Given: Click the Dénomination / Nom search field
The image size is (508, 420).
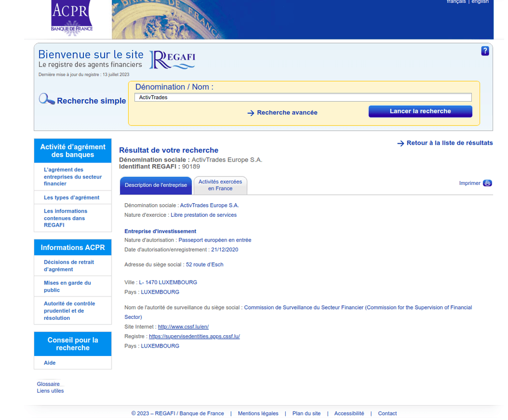Looking at the screenshot, I should [303, 98].
